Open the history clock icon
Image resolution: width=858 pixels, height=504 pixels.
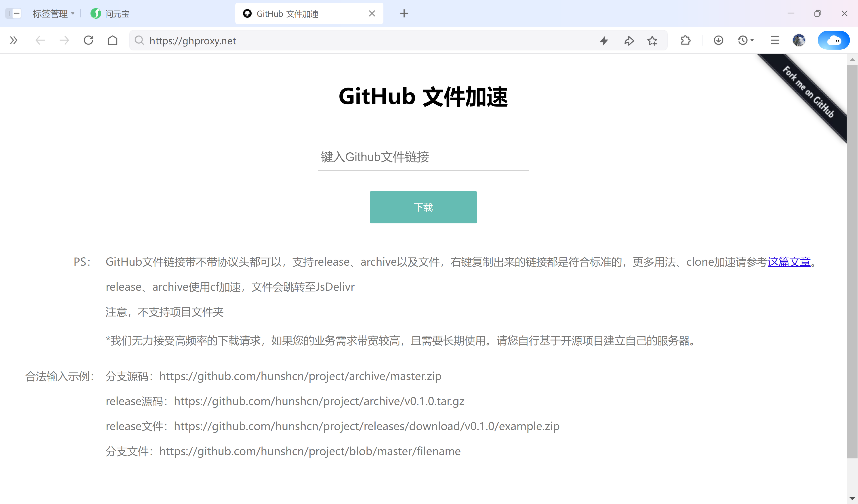[742, 40]
